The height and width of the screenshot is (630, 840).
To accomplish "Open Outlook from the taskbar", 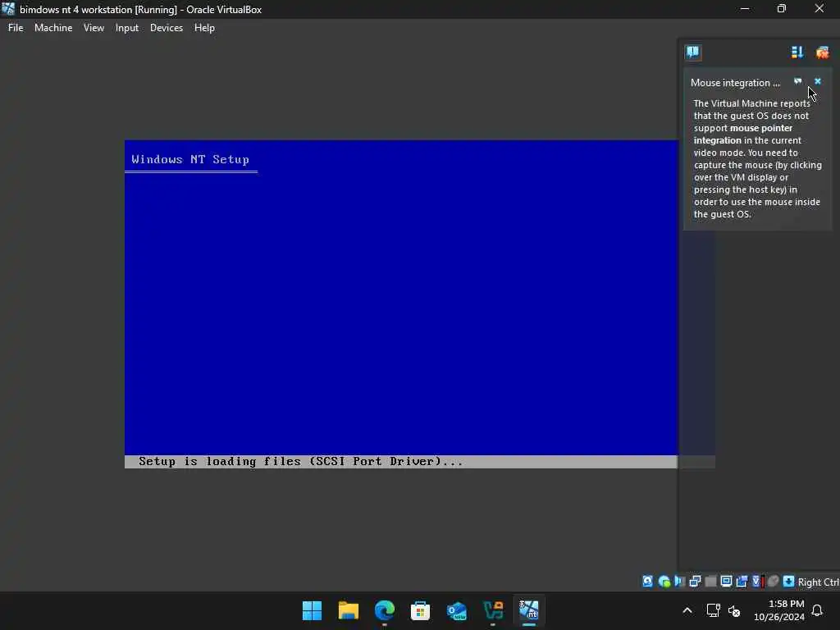I will (456, 610).
